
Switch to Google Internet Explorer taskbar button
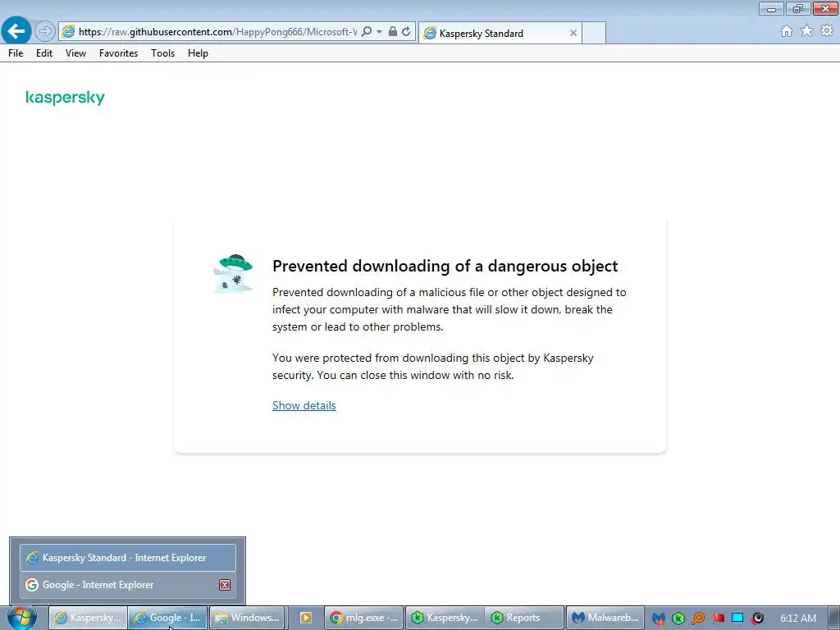(x=167, y=618)
